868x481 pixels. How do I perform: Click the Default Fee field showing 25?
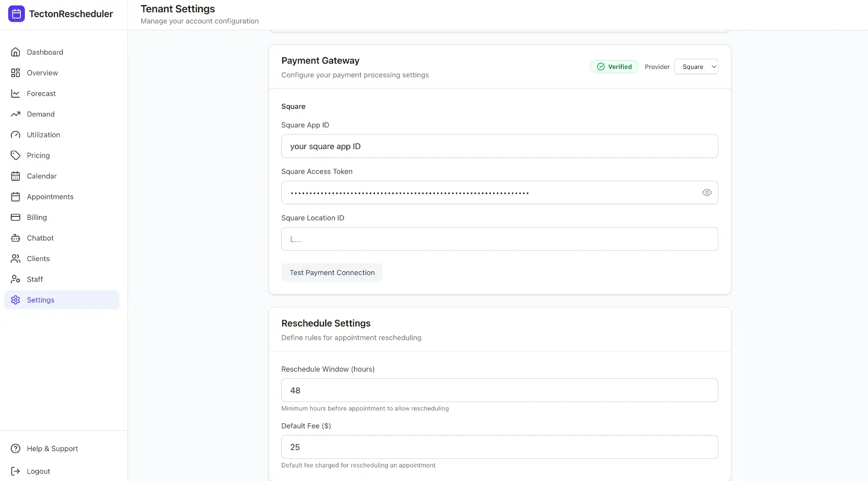tap(499, 447)
